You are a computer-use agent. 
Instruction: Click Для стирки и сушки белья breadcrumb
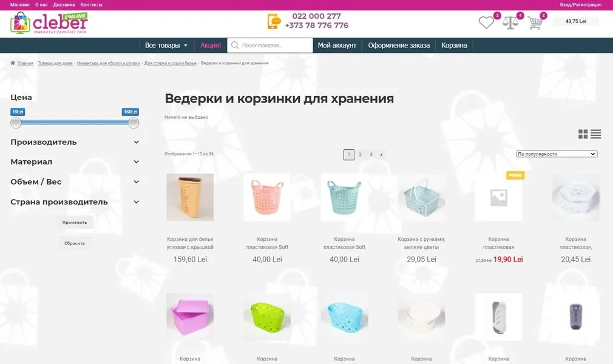coord(170,63)
